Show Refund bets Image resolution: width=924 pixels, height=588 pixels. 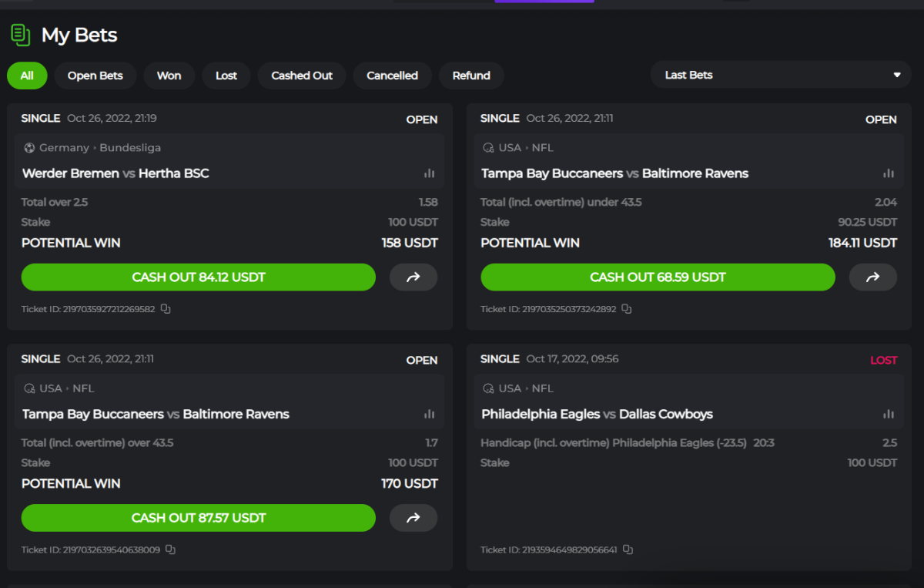471,76
